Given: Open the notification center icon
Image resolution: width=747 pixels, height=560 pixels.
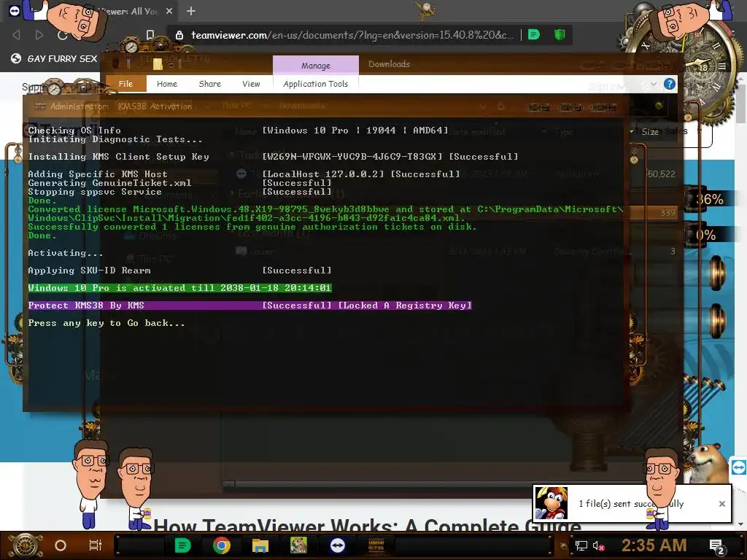Looking at the screenshot, I should point(717,546).
